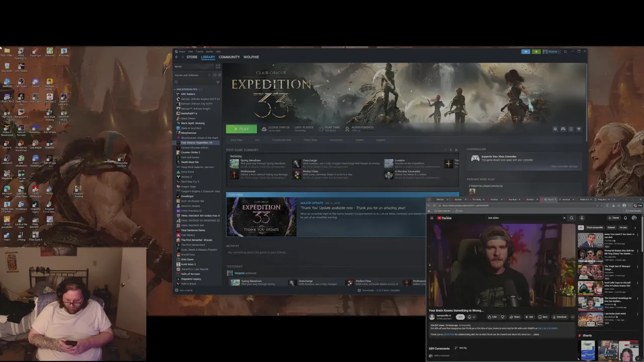Open the Steam COMMUNITY tab
This screenshot has height=362, width=644.
click(x=229, y=57)
